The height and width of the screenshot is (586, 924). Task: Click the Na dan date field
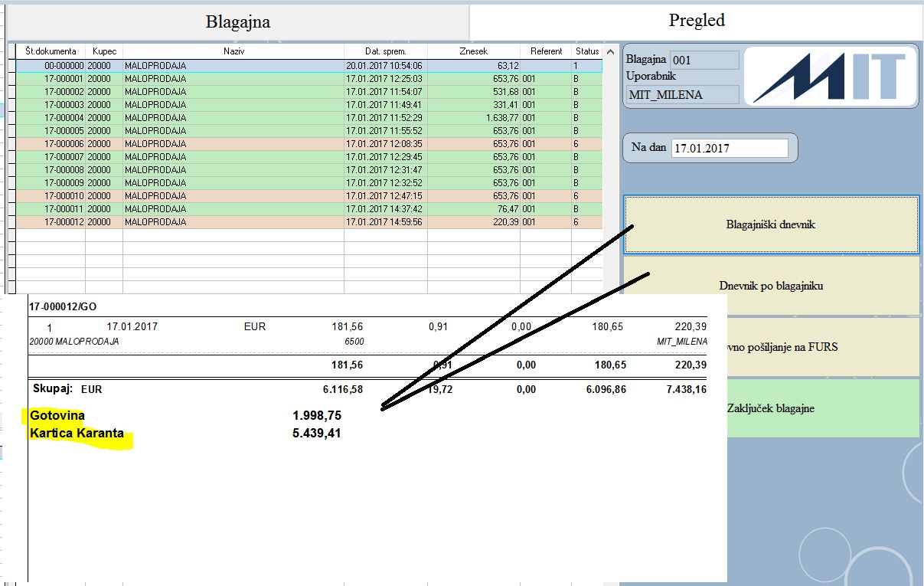pyautogui.click(x=730, y=148)
